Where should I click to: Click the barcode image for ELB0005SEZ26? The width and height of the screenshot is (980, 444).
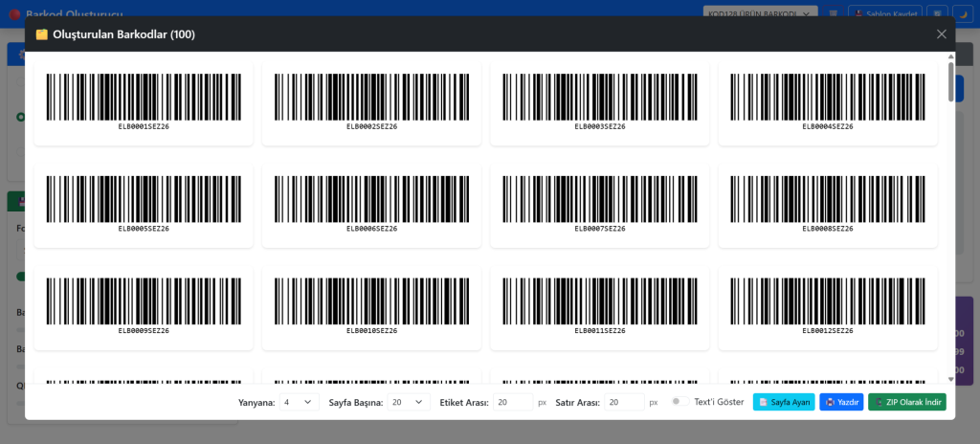click(x=144, y=199)
